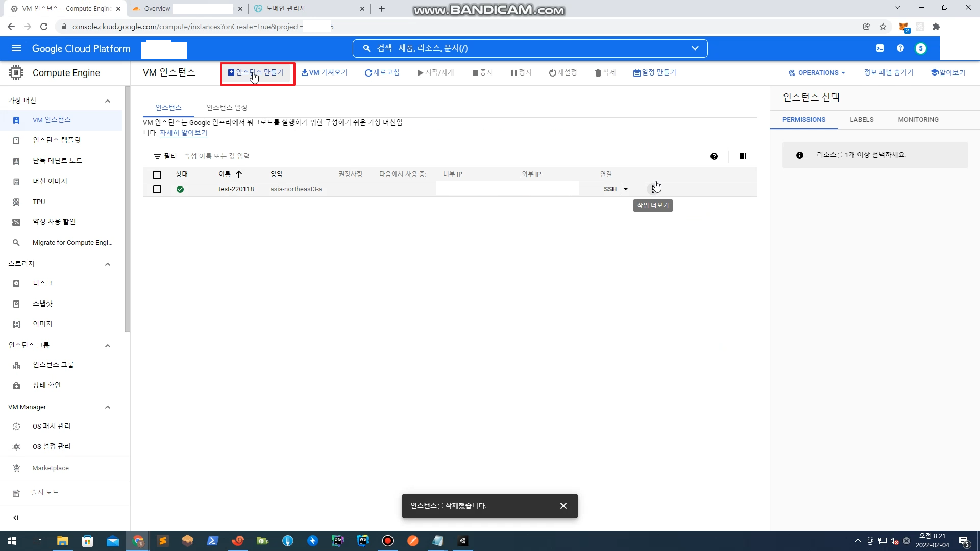
Task: Open more actions for test-220118
Action: click(652, 189)
